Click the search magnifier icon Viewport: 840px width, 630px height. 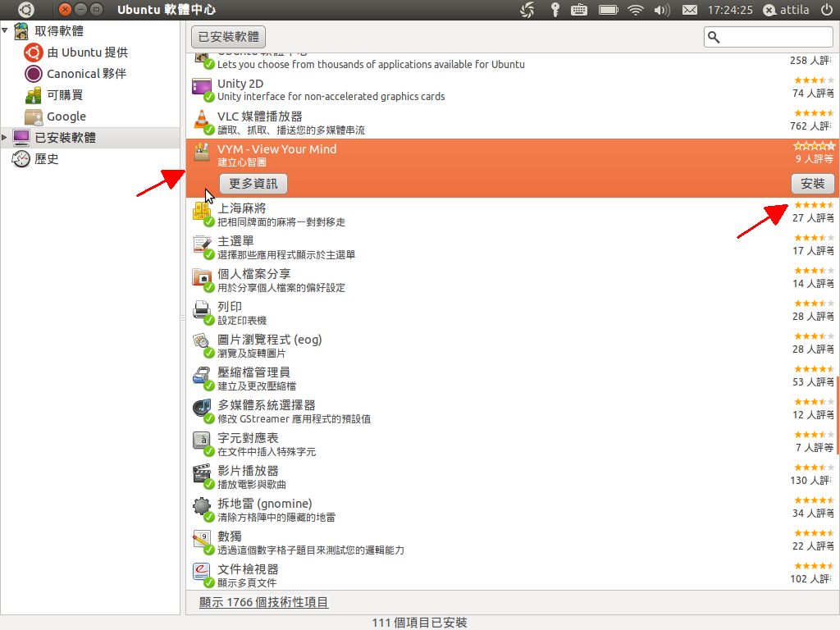point(714,37)
